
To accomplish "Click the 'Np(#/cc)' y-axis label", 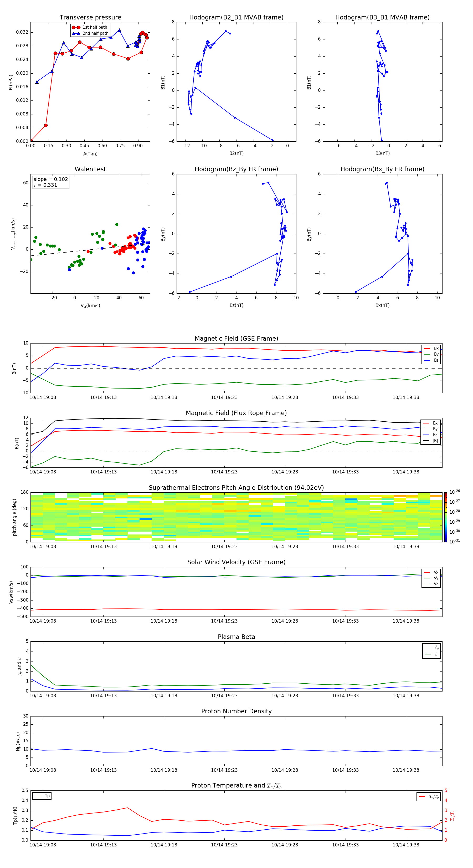I will 18,741.
